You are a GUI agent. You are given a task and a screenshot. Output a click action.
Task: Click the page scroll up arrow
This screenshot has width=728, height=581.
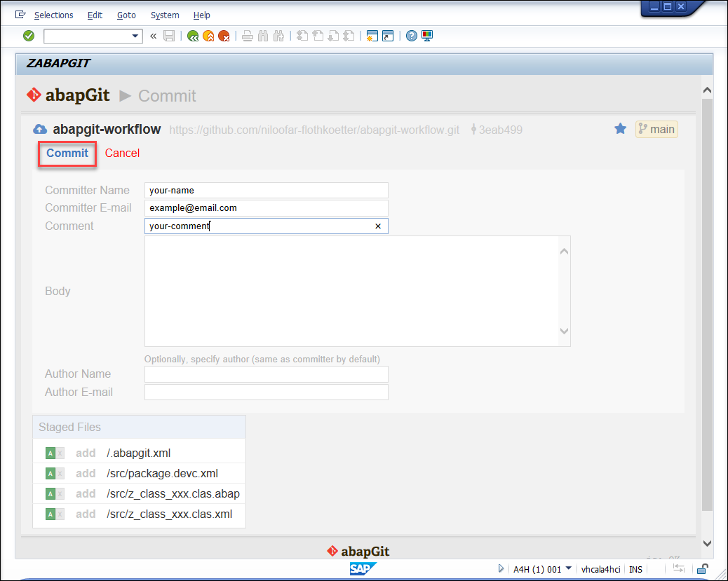pos(707,90)
